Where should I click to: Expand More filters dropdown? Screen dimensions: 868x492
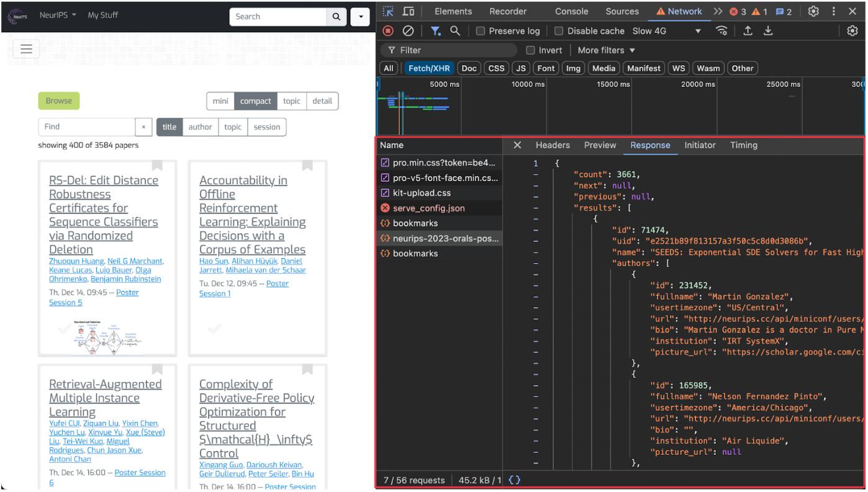(x=607, y=50)
